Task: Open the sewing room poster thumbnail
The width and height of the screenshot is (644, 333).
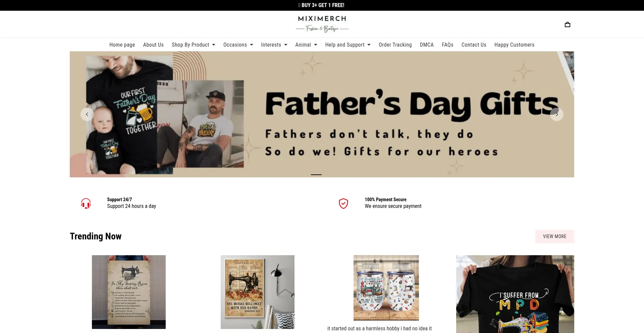Action: (129, 292)
